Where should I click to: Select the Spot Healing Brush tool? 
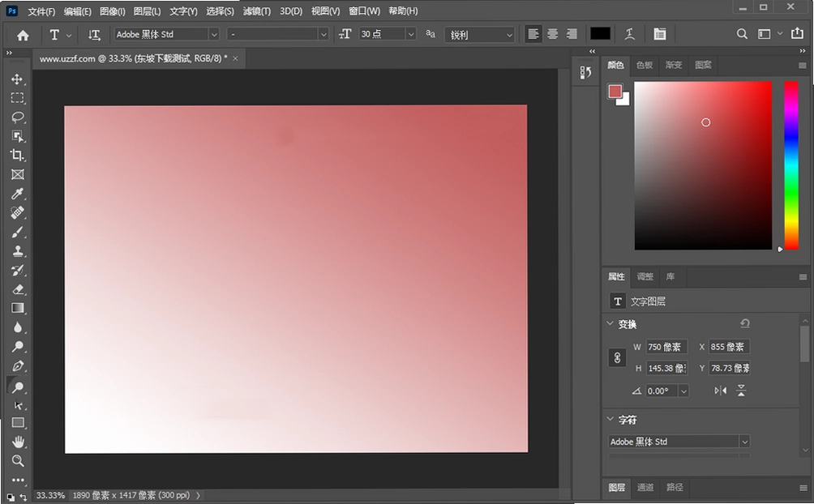point(17,213)
